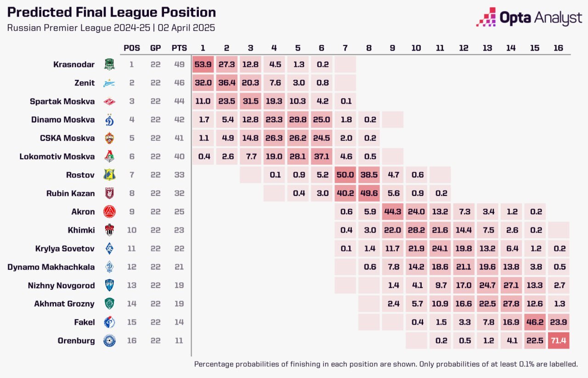The height and width of the screenshot is (378, 588).
Task: Select Krasnodar's 53.9 first-place cell
Action: pos(203,64)
